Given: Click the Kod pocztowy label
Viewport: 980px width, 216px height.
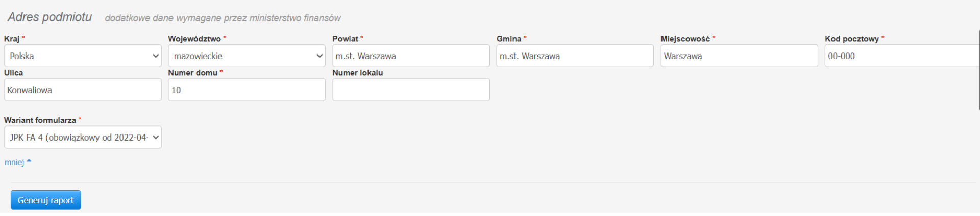Looking at the screenshot, I should click(x=851, y=39).
